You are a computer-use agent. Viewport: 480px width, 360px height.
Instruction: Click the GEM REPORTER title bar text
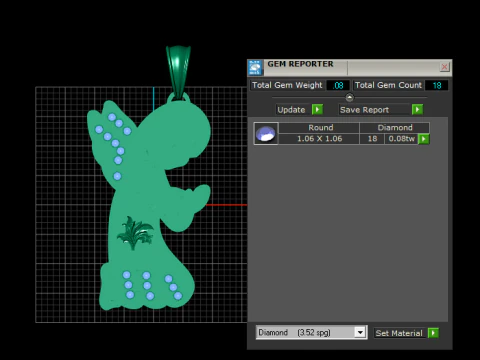(300, 64)
